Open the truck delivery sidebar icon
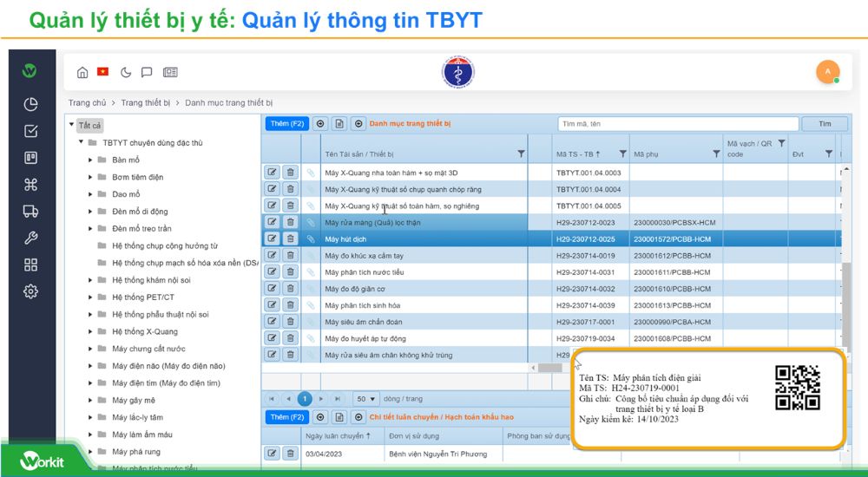The width and height of the screenshot is (868, 477). tap(31, 211)
